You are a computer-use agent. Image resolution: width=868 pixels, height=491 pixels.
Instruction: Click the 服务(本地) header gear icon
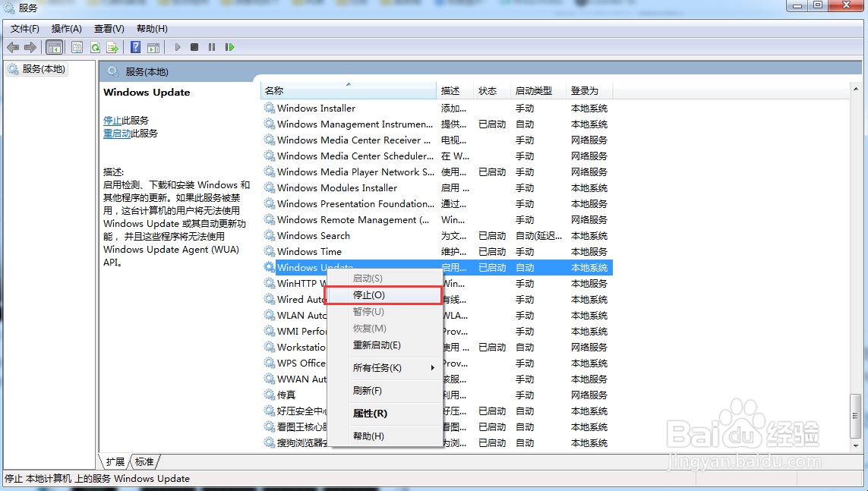coord(113,71)
